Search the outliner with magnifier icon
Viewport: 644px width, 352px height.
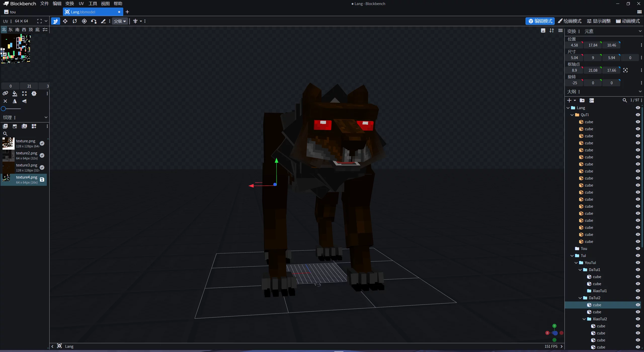pos(625,100)
